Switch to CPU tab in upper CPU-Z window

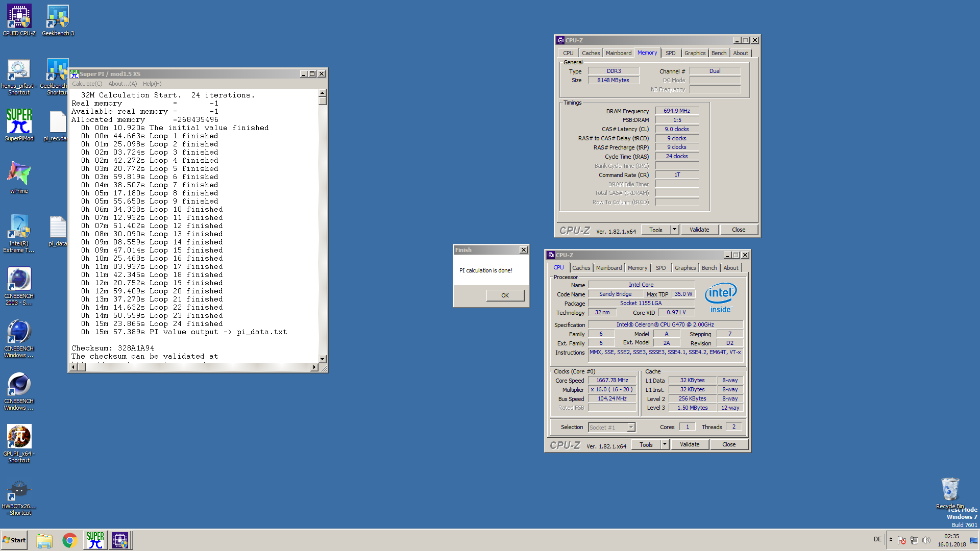568,53
